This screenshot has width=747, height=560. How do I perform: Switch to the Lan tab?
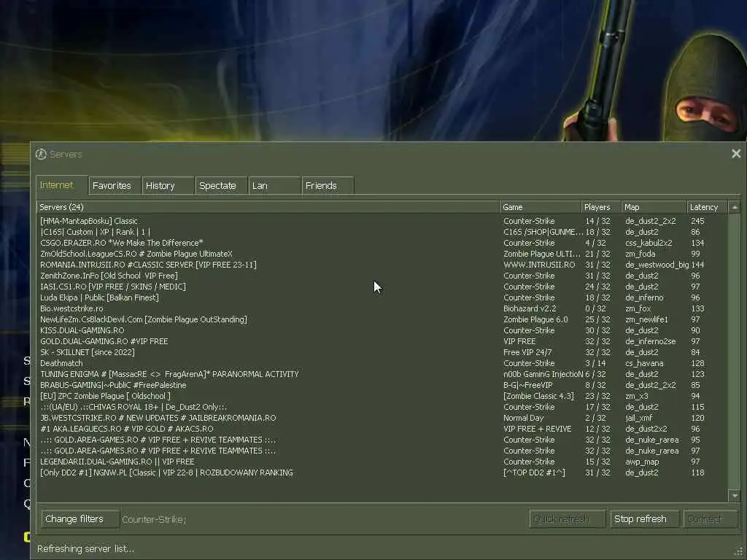click(274, 186)
